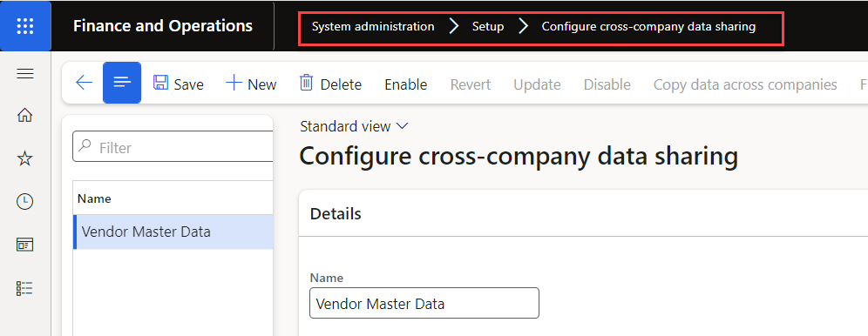Click the Name input field
Screen dimensions: 868x336
424,303
